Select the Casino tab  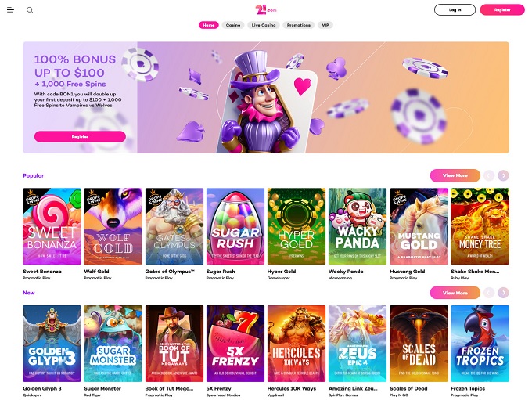pos(233,25)
